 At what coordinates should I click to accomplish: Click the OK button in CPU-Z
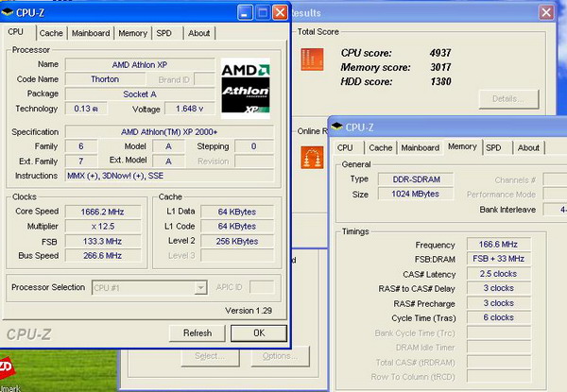pos(259,333)
